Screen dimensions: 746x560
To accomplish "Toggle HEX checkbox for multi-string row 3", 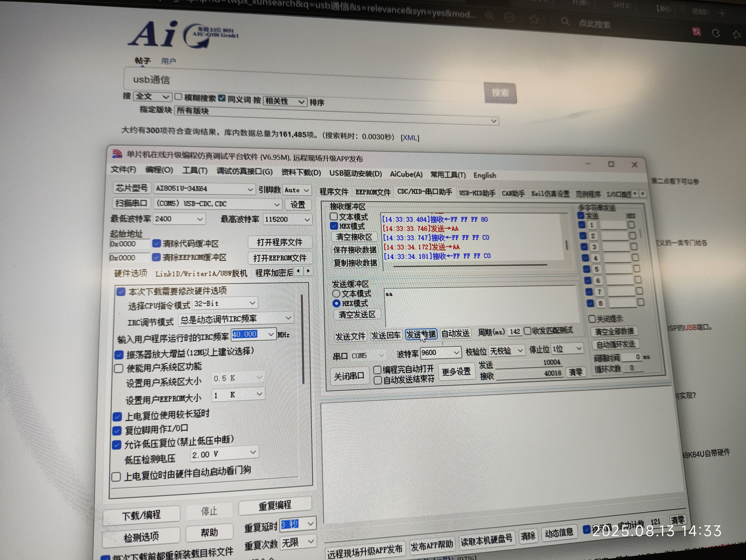I will point(634,247).
